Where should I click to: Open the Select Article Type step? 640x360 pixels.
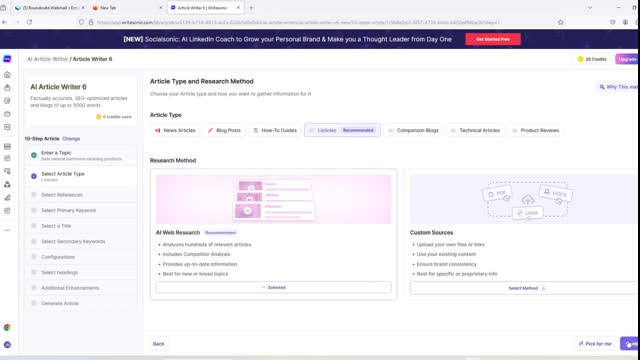coord(81,176)
